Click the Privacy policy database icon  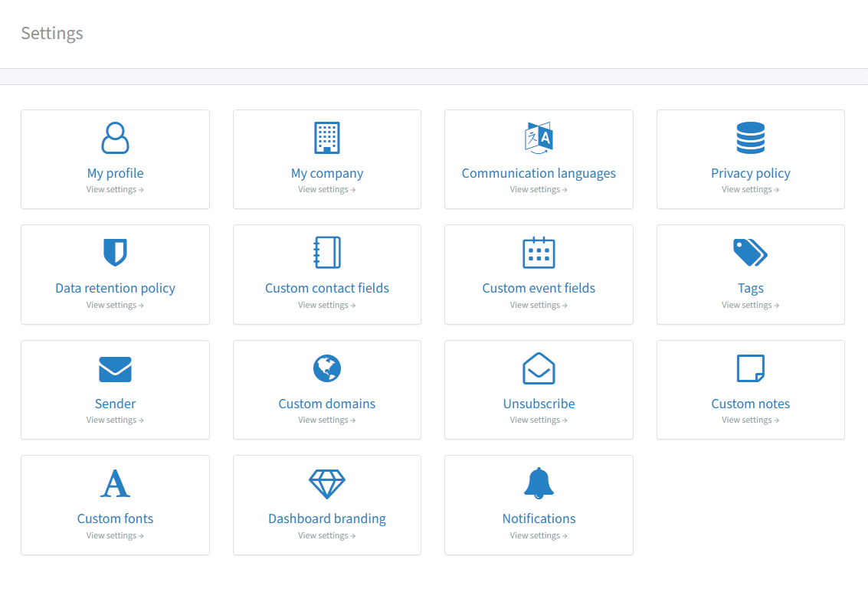click(751, 138)
